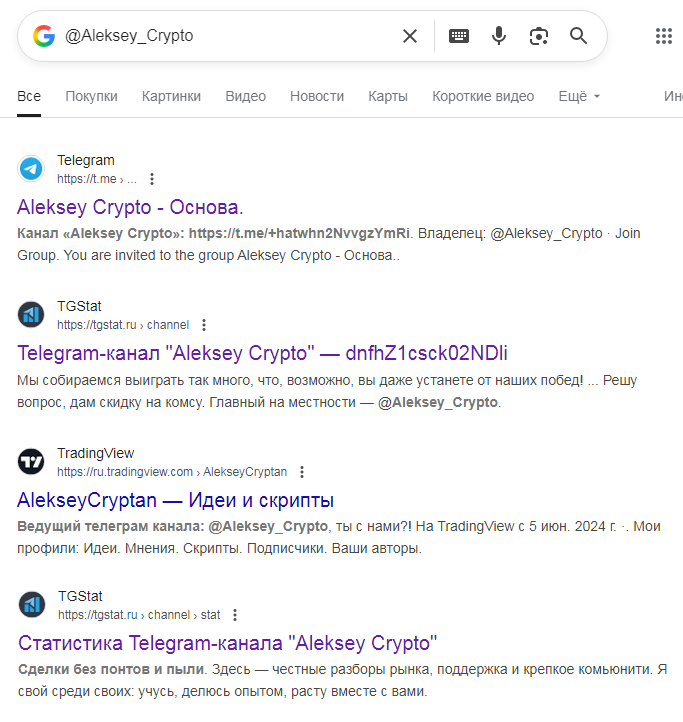Open "Статистика Telegram-канала" result link
The height and width of the screenshot is (722, 683).
pyautogui.click(x=227, y=642)
